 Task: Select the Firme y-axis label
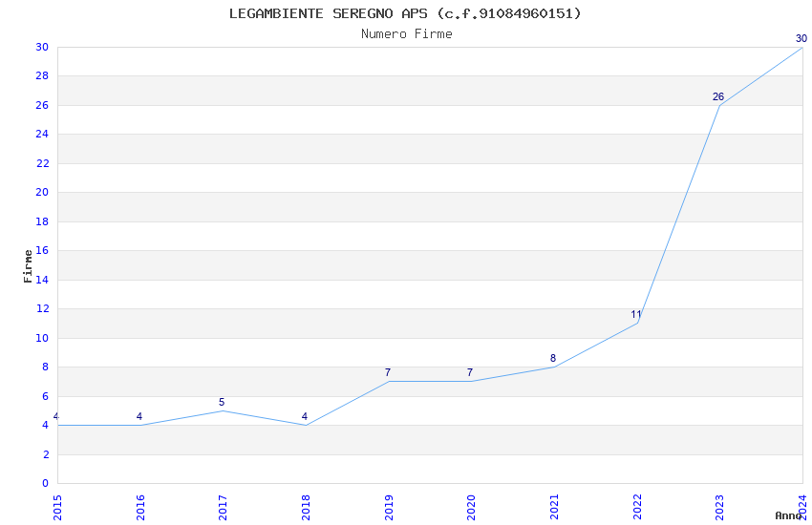coord(28,266)
